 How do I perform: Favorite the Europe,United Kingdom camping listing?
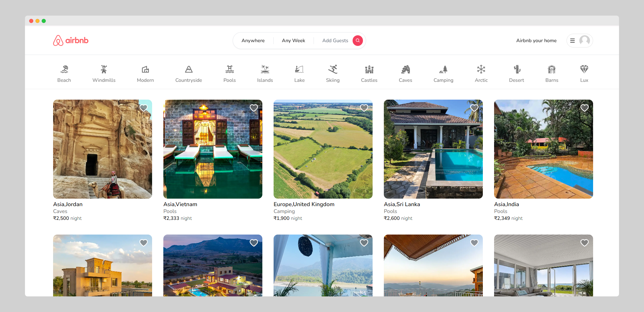click(364, 108)
